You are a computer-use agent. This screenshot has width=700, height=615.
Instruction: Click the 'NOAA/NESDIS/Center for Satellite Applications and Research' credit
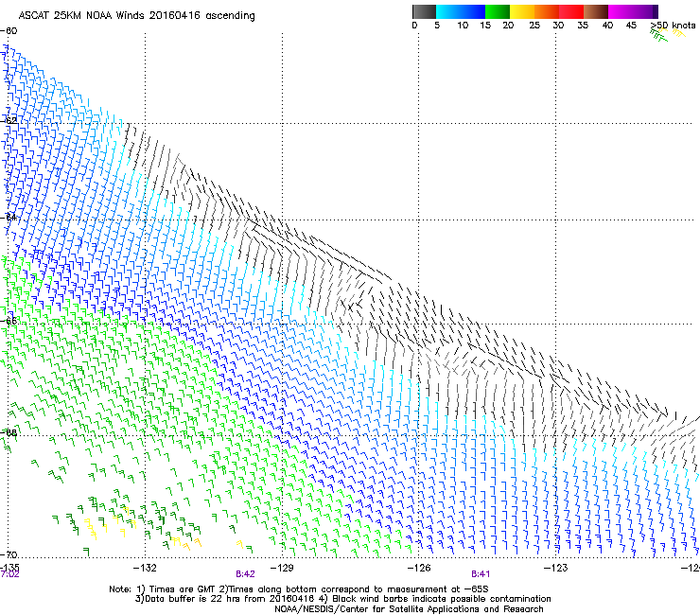(x=409, y=609)
